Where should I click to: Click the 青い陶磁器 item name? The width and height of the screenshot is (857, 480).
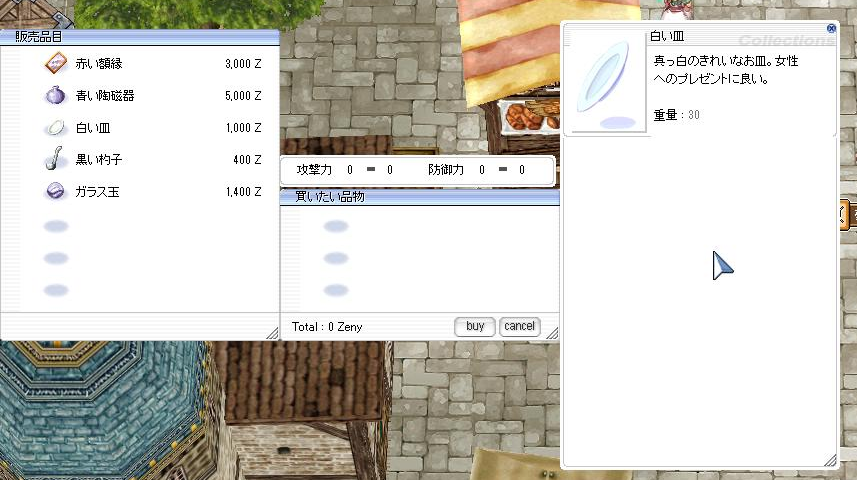tap(105, 96)
